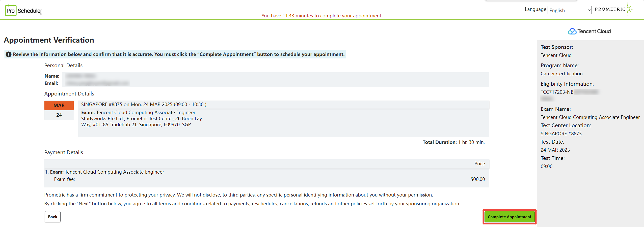Click the blurred Email field value
Viewport: 644px width, 227px height.
click(x=97, y=83)
